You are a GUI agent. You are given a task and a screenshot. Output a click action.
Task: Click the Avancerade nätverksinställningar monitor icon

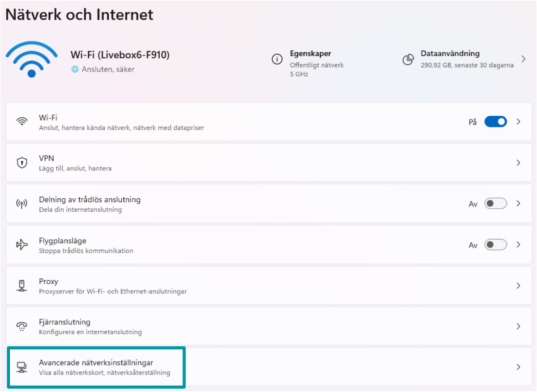tap(22, 367)
